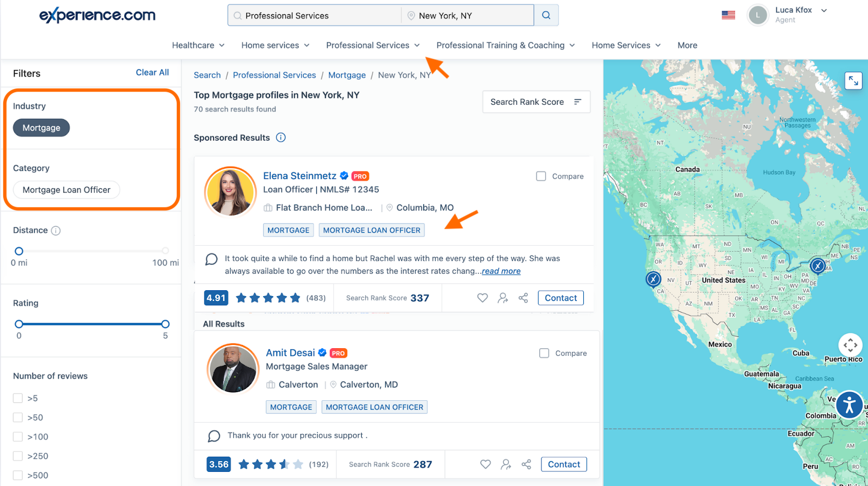This screenshot has width=868, height=486.
Task: Click Amit Desai PRO badge
Action: tap(339, 353)
